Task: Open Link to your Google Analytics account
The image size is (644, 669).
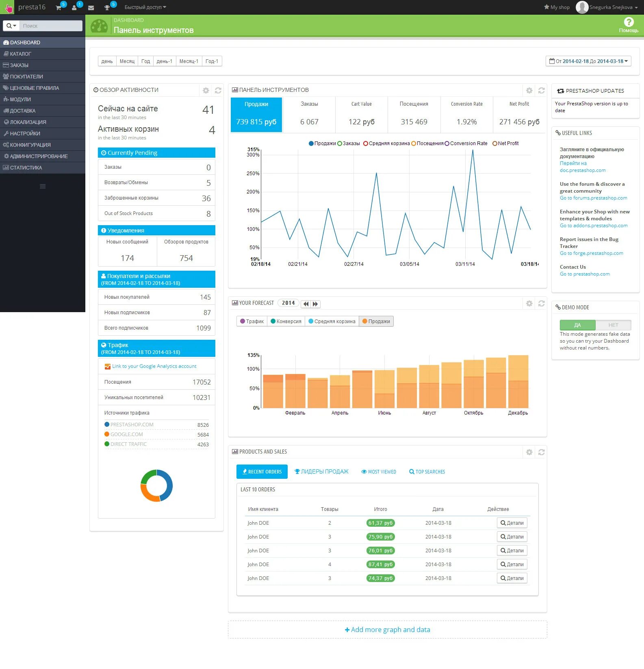Action: tap(154, 366)
